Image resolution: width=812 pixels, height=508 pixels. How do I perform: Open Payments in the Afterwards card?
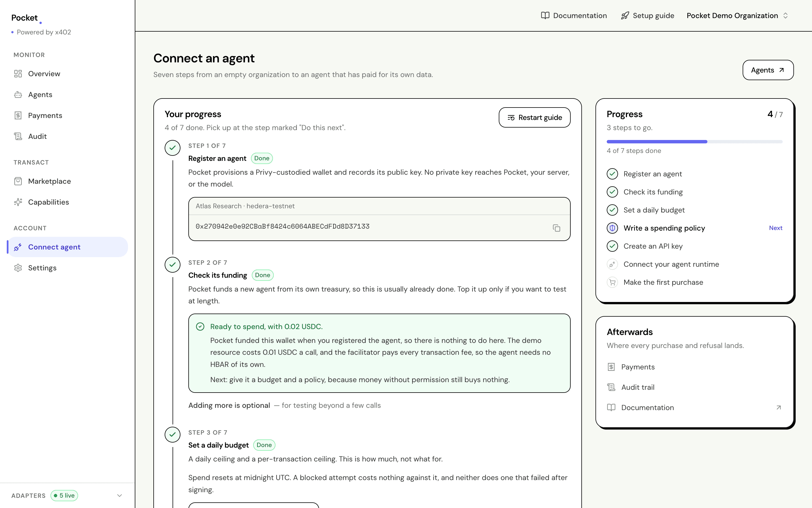coord(694,367)
